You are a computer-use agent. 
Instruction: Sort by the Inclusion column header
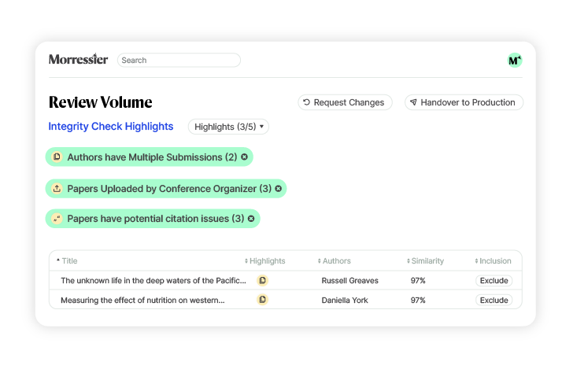(493, 260)
